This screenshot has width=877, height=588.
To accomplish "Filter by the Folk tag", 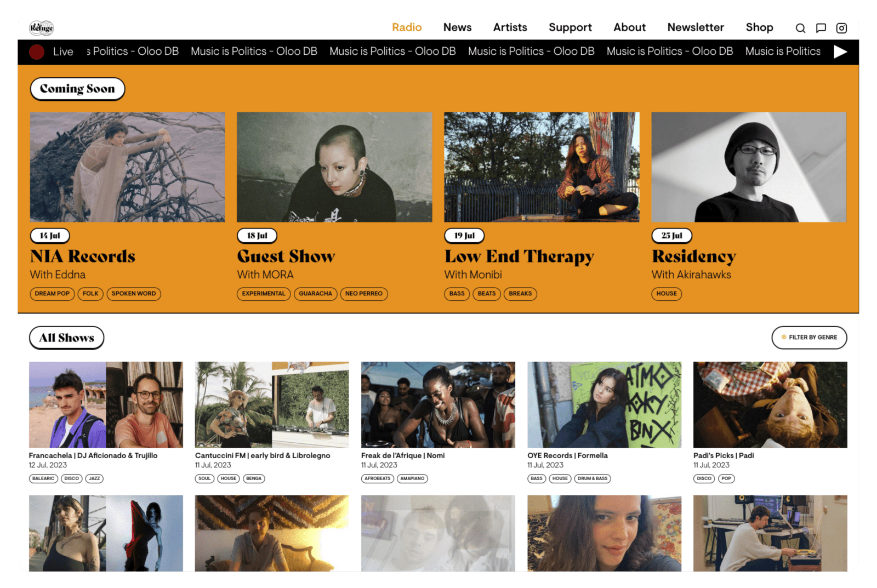I will point(90,294).
